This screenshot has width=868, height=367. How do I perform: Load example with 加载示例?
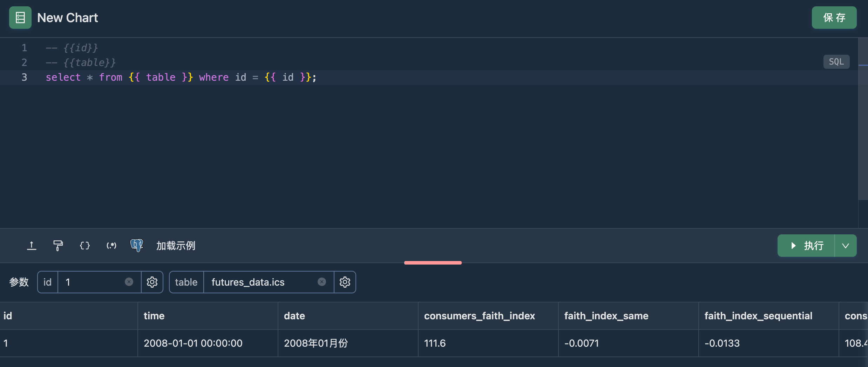176,246
